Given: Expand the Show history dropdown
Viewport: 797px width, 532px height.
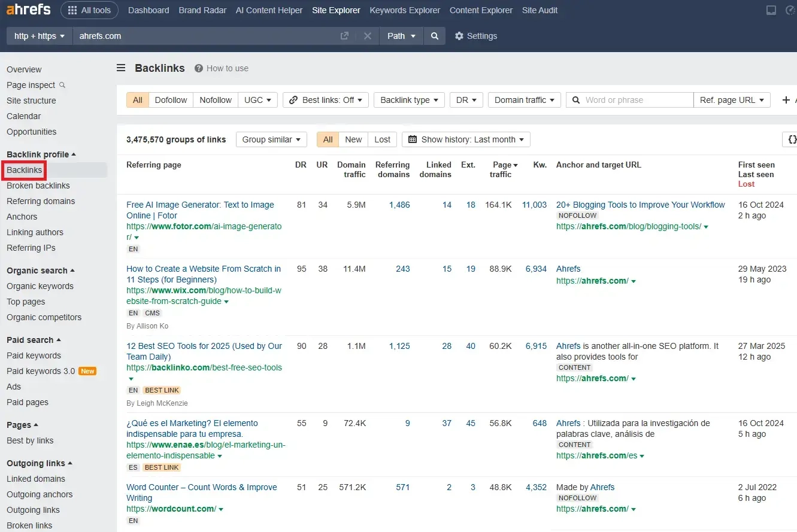Looking at the screenshot, I should tap(466, 139).
